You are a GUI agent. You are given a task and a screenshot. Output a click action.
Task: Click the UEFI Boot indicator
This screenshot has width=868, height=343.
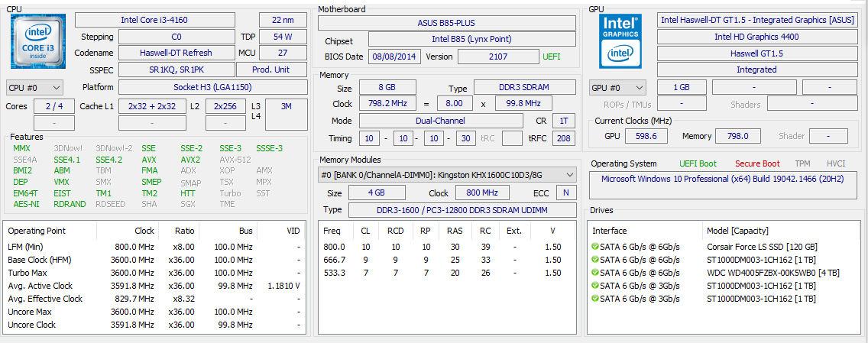click(x=698, y=163)
